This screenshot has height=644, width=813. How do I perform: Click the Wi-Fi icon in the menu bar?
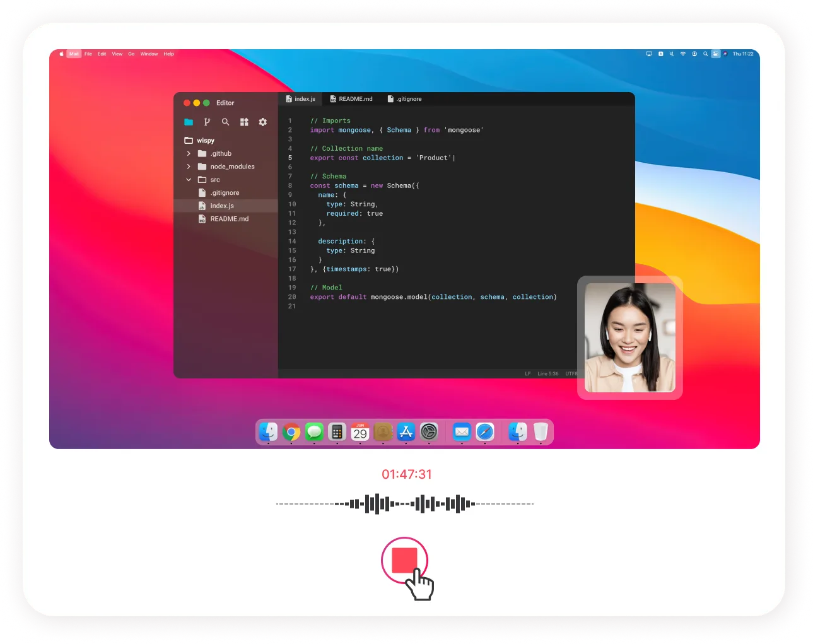pos(682,54)
